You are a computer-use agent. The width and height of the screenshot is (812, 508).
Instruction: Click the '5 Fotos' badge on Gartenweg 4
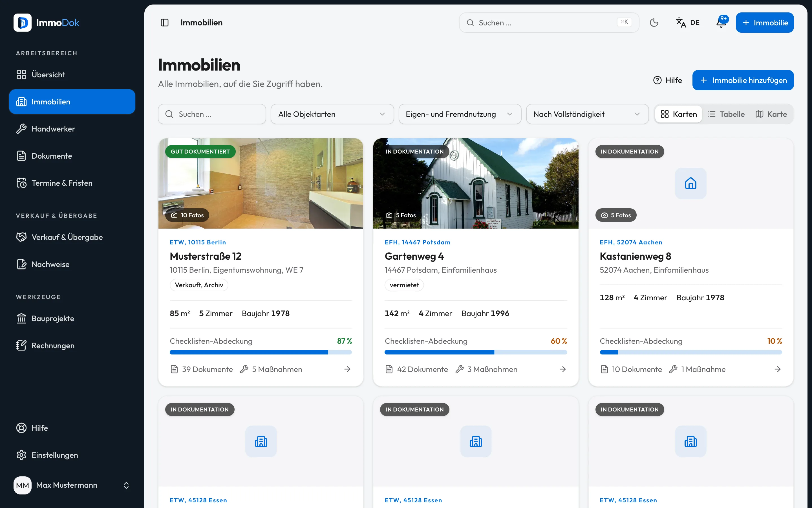coord(401,215)
